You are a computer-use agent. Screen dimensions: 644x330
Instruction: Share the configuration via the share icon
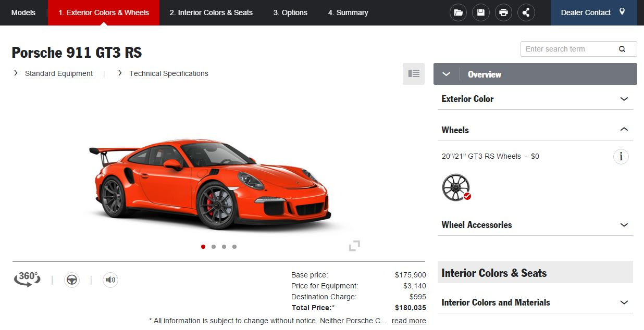tap(526, 12)
